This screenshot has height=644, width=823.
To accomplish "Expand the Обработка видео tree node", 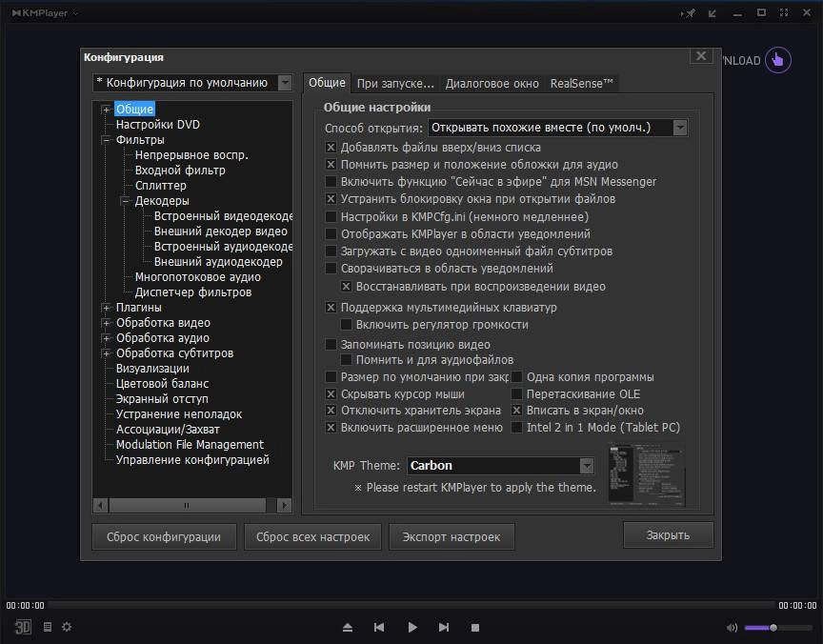I will [106, 323].
